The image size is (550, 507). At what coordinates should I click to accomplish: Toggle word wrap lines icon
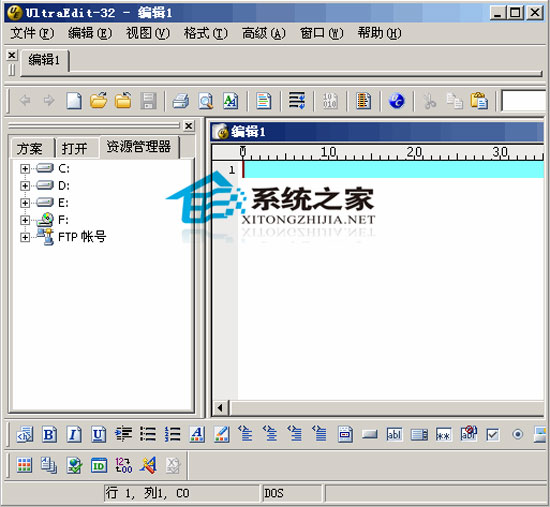[297, 101]
